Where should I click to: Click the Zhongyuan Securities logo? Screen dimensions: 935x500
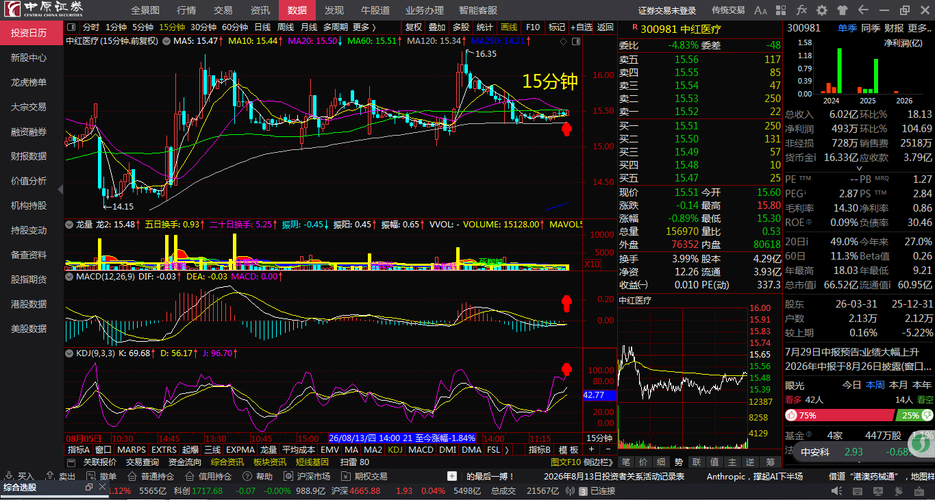pyautogui.click(x=44, y=10)
